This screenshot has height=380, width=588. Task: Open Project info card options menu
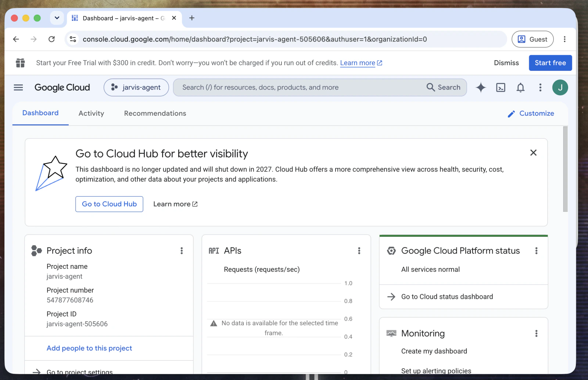(x=182, y=251)
